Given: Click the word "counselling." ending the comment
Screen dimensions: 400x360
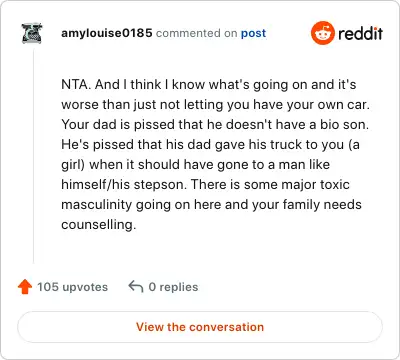Looking at the screenshot, I should tap(99, 224).
